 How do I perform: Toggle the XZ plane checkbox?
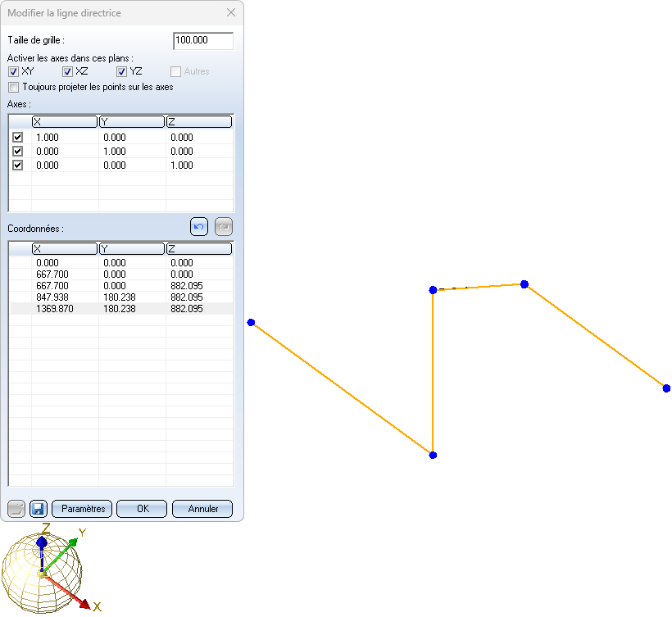coord(67,71)
